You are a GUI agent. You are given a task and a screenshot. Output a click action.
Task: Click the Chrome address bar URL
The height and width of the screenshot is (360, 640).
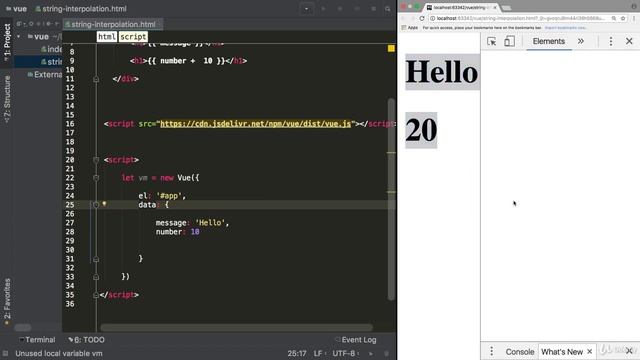point(520,18)
